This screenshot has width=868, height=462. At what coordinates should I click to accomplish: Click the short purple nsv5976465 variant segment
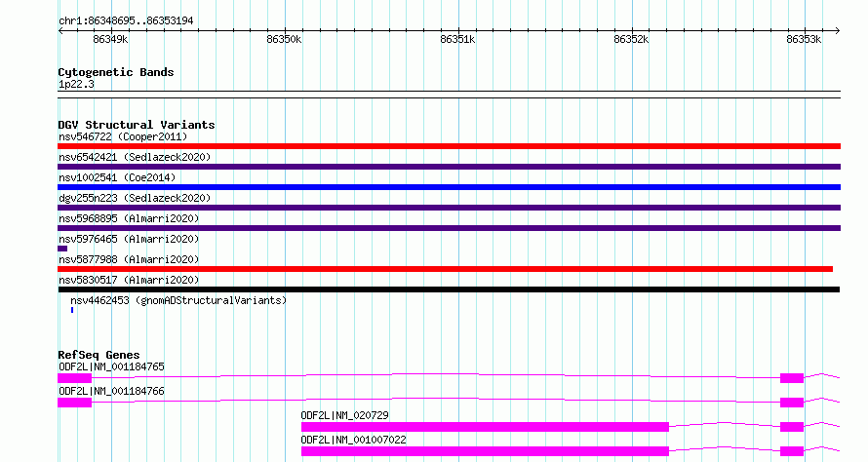click(62, 249)
